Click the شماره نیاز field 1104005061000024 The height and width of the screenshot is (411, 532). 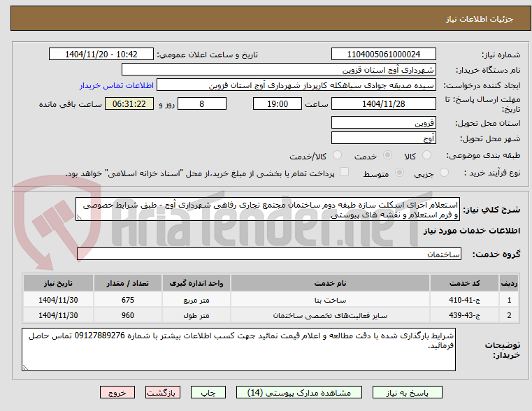tap(383, 55)
